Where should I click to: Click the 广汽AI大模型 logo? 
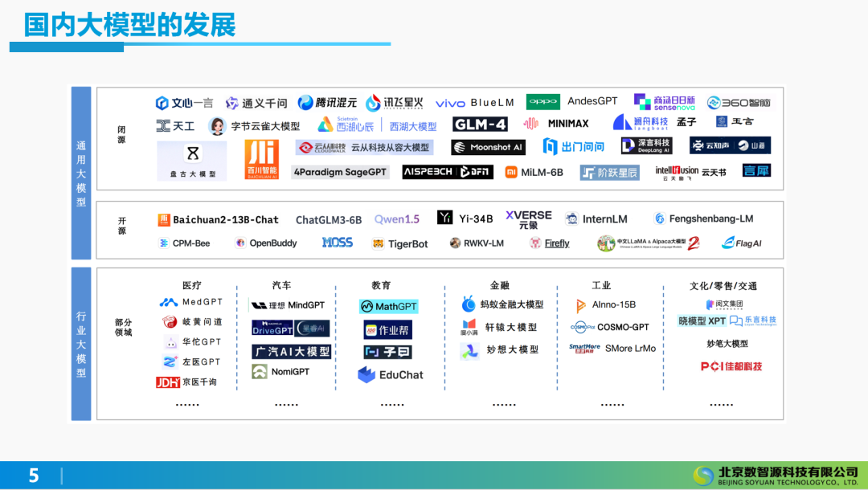point(292,352)
